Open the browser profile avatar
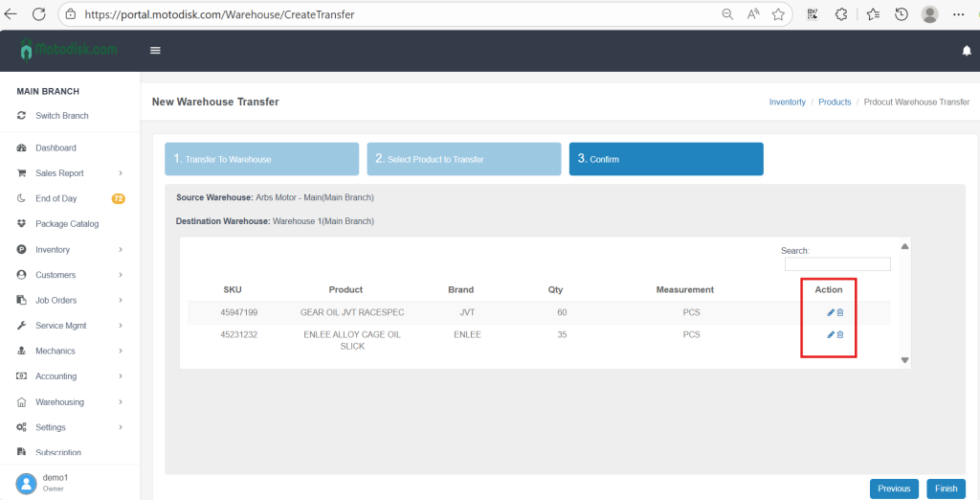The image size is (980, 500). (x=929, y=14)
